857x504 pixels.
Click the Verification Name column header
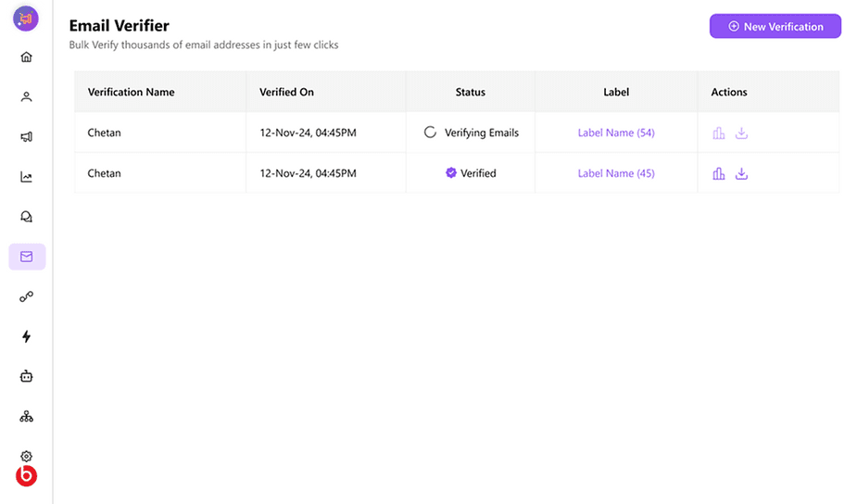[x=132, y=92]
